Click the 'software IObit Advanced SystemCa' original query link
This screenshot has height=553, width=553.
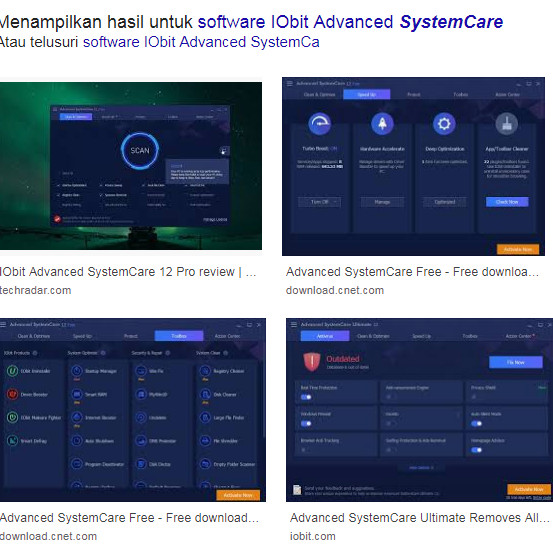[x=201, y=42]
